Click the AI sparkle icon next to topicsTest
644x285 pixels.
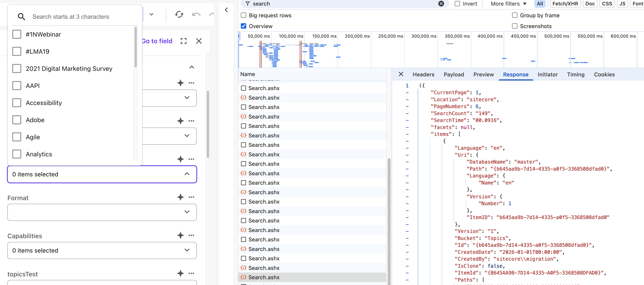pyautogui.click(x=180, y=273)
